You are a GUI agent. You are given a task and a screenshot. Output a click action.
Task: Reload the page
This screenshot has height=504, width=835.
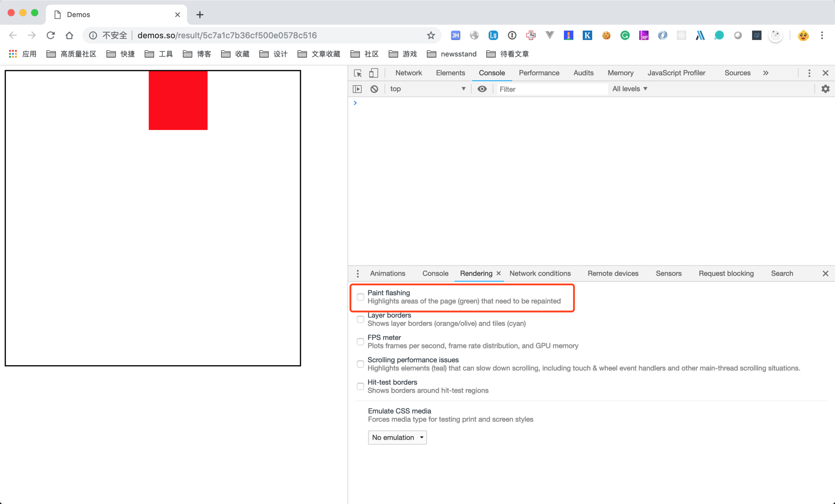(51, 35)
